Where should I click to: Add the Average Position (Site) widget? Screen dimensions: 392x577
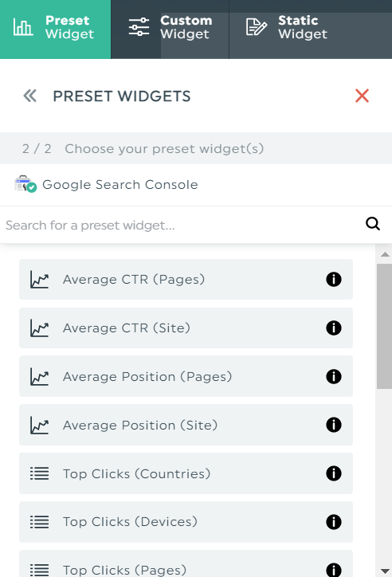(186, 425)
